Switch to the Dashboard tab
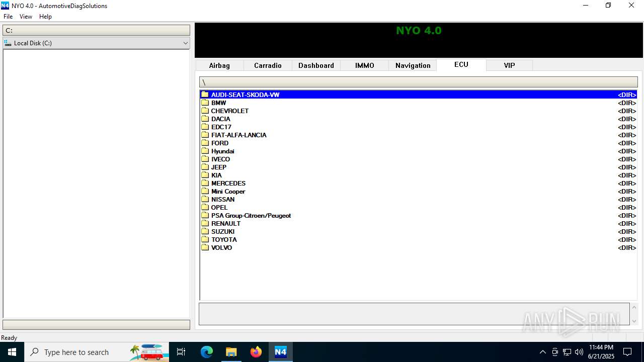This screenshot has height=362, width=644. coord(316,65)
